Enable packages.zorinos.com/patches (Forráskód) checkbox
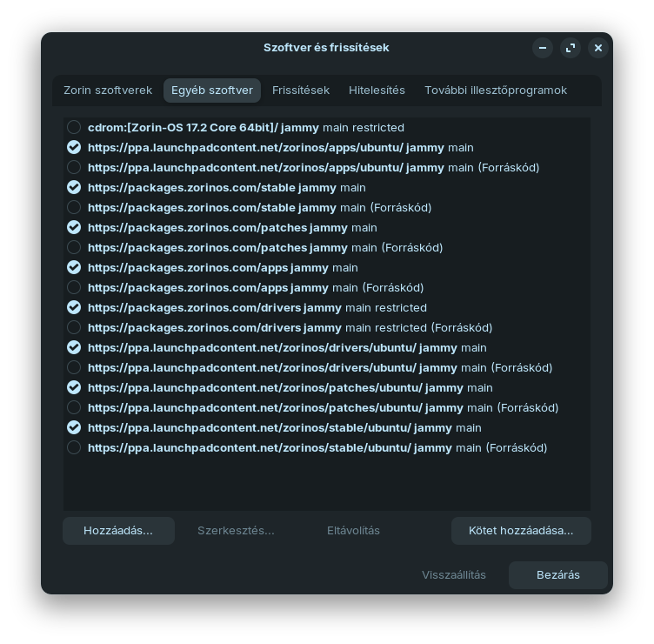This screenshot has width=654, height=644. click(x=74, y=247)
